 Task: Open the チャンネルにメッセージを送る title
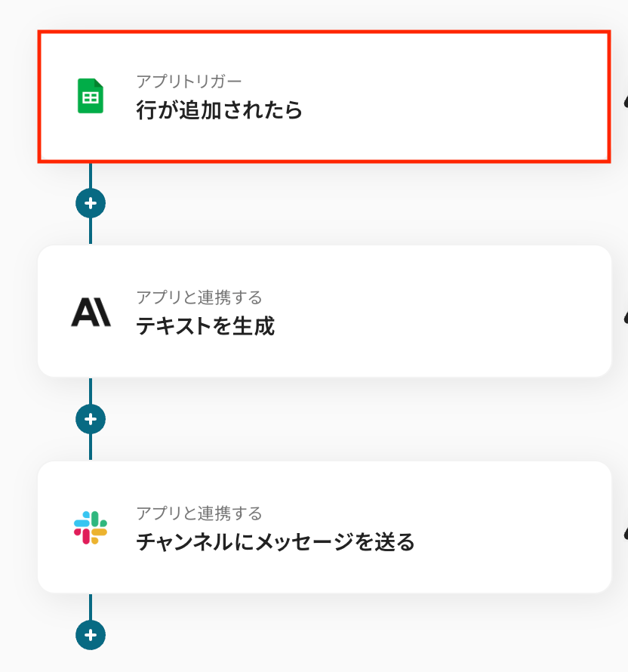click(276, 542)
